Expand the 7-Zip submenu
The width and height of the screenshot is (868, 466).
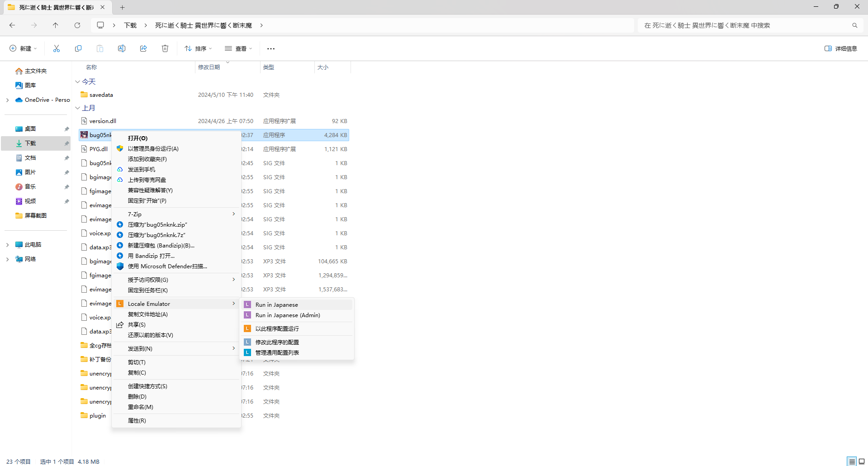[176, 214]
